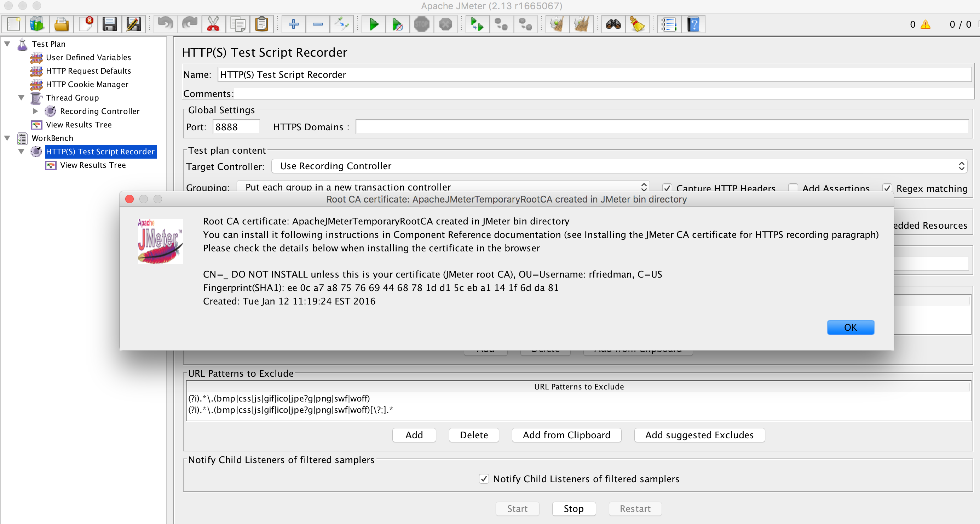Image resolution: width=980 pixels, height=524 pixels.
Task: Open the Function Helper list icon
Action: click(x=669, y=24)
